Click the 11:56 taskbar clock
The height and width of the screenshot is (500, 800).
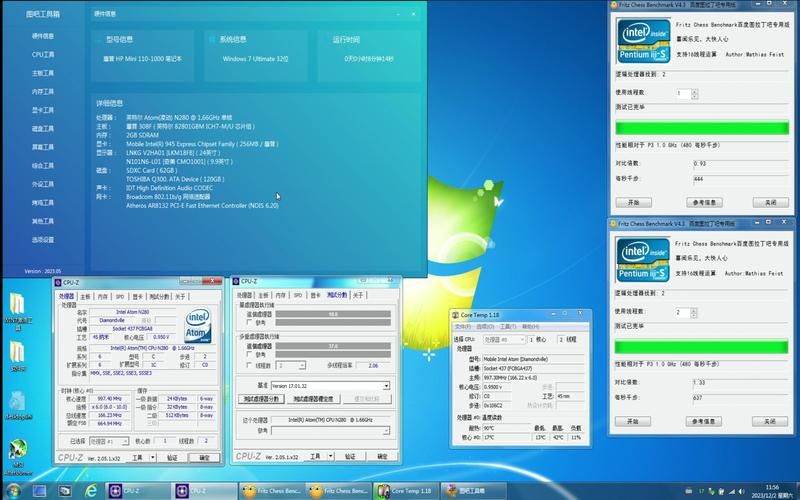point(772,487)
